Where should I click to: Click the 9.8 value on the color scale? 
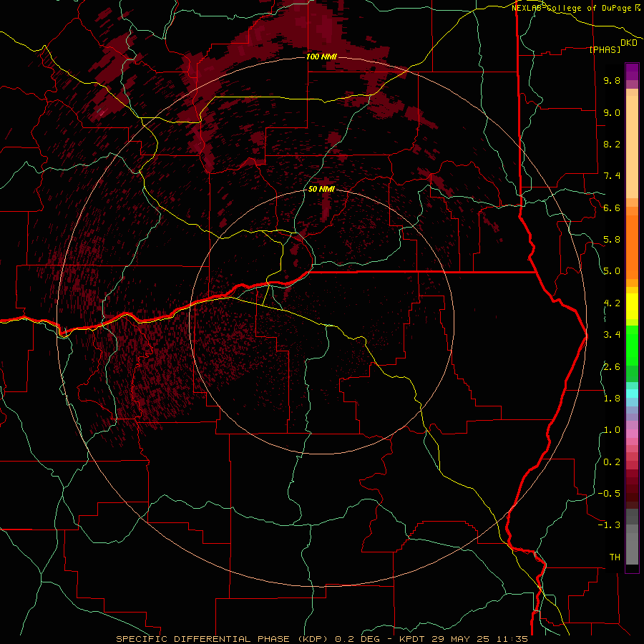(x=612, y=80)
